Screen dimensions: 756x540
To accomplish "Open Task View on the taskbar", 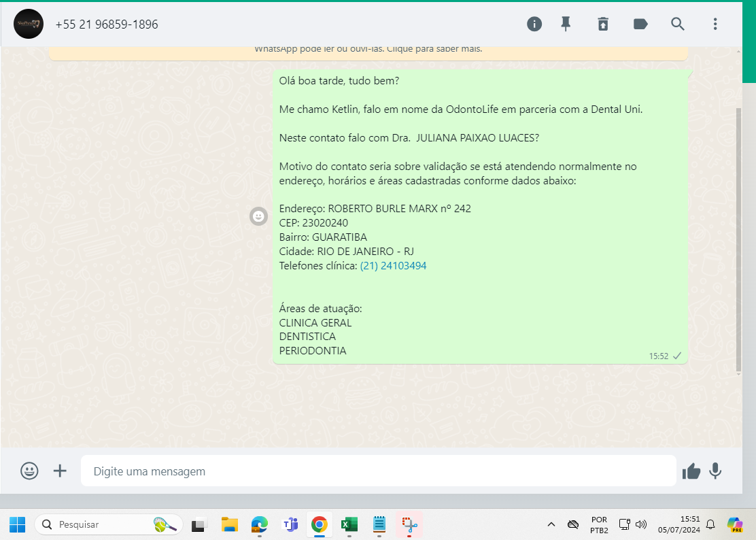I will click(199, 524).
